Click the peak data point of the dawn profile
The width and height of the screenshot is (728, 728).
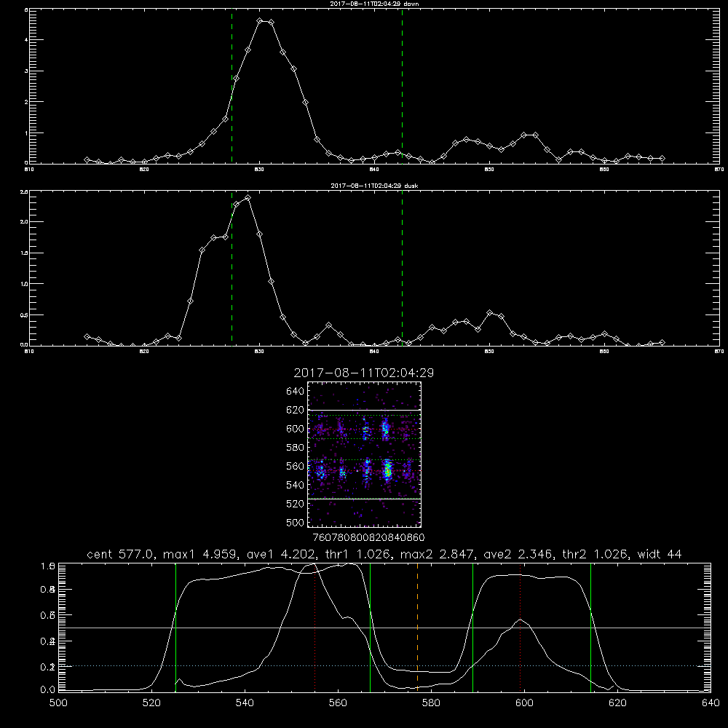pyautogui.click(x=260, y=21)
